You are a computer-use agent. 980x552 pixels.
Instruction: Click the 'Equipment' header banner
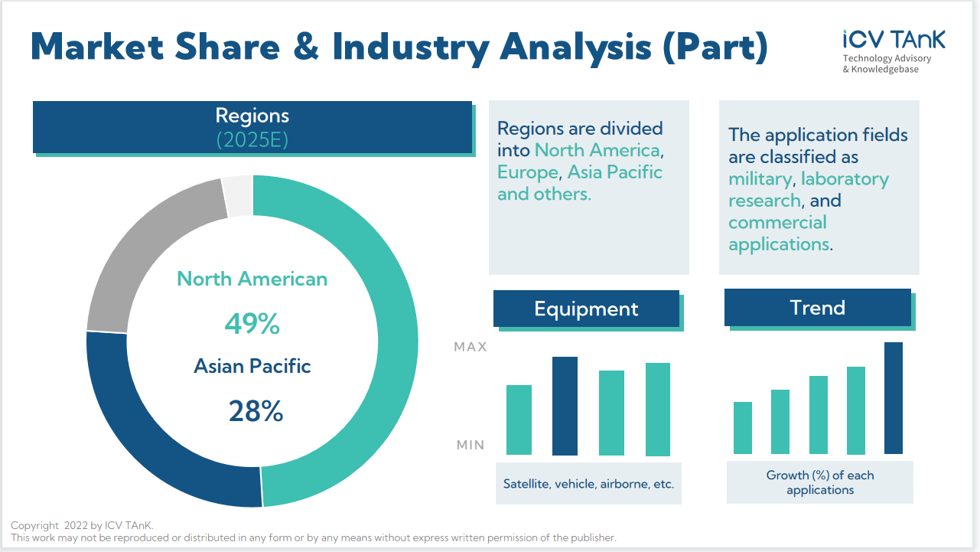pos(586,309)
